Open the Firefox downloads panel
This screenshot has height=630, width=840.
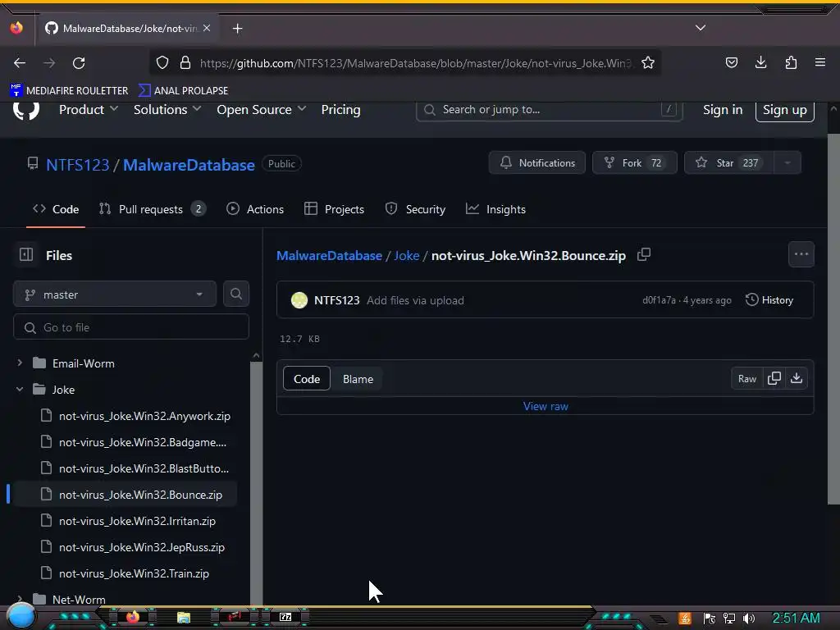(x=760, y=62)
